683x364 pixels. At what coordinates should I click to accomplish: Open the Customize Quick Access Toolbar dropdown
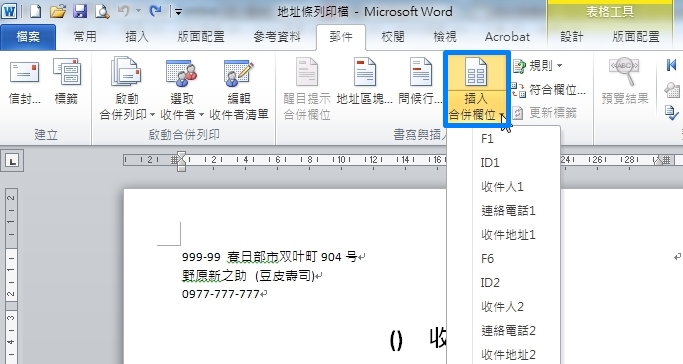pos(178,12)
